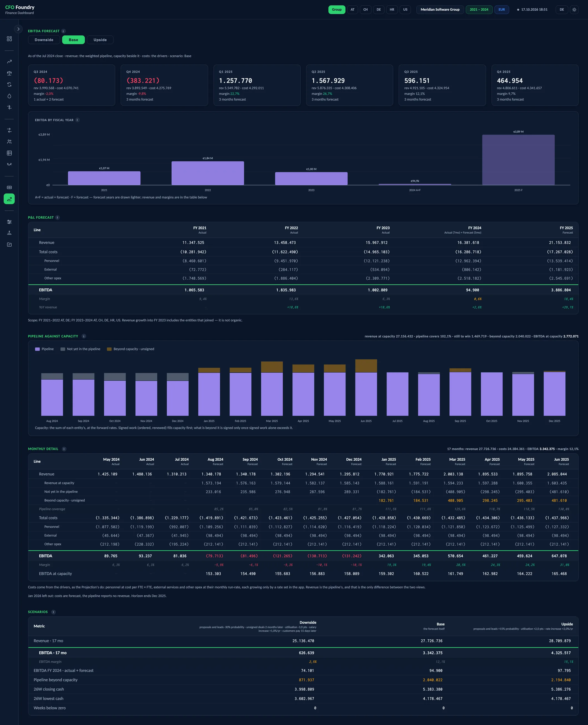
Task: Click the info icon beside MONTHLY DETAIL
Action: click(64, 449)
